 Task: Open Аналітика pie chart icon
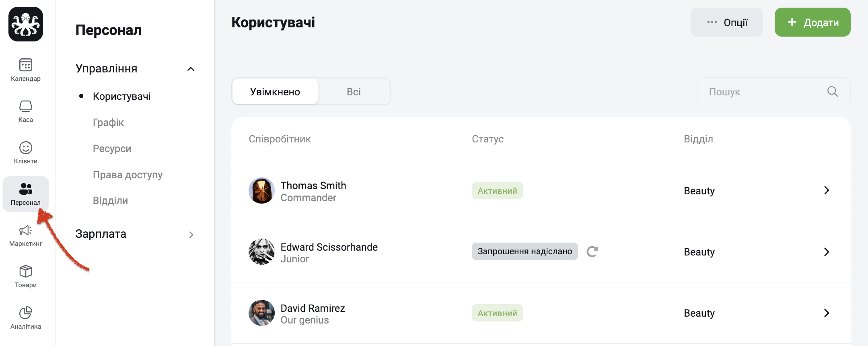[x=26, y=313]
